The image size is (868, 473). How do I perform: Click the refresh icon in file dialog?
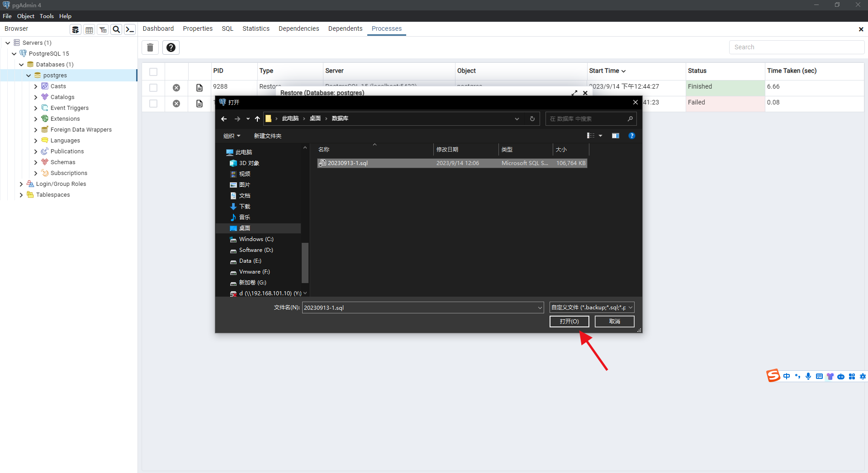click(x=532, y=119)
